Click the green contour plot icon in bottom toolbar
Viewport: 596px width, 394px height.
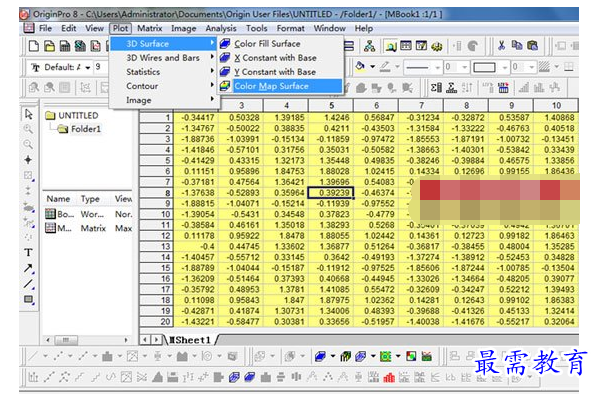[385, 356]
